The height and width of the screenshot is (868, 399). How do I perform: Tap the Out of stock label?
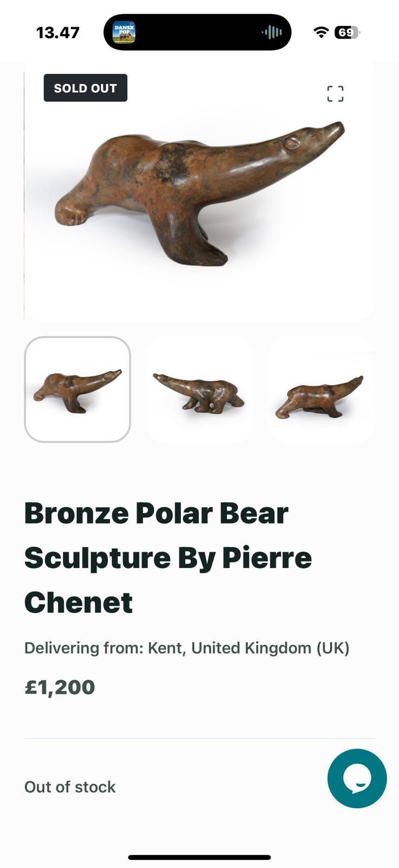pyautogui.click(x=70, y=787)
